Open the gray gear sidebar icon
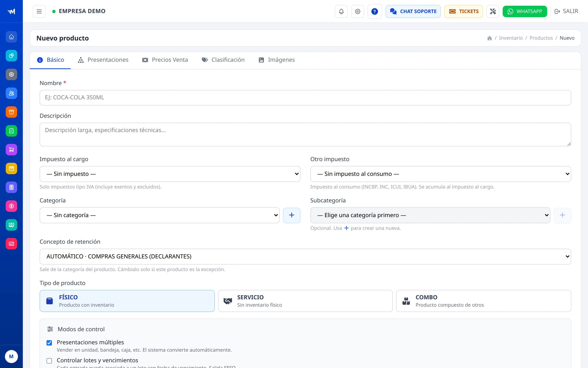The width and height of the screenshot is (588, 368). click(11, 74)
